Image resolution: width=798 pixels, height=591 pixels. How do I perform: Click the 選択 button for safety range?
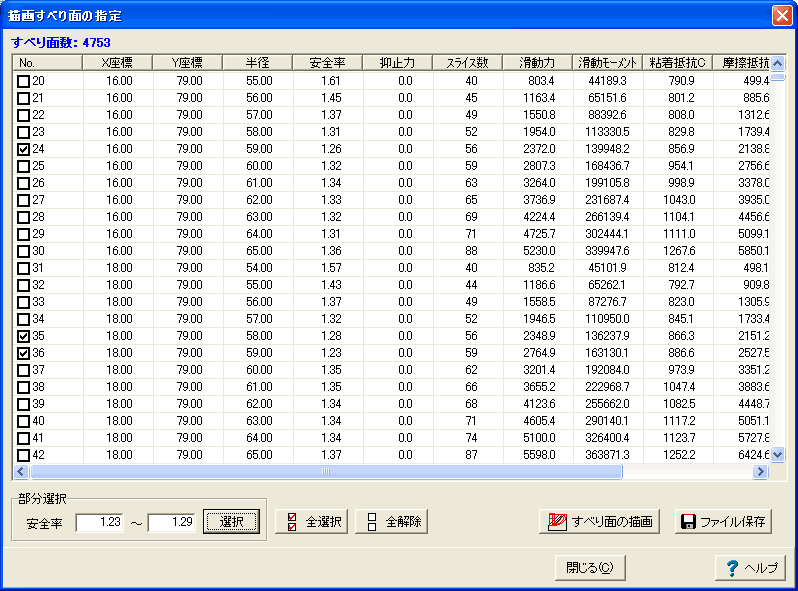coord(231,521)
